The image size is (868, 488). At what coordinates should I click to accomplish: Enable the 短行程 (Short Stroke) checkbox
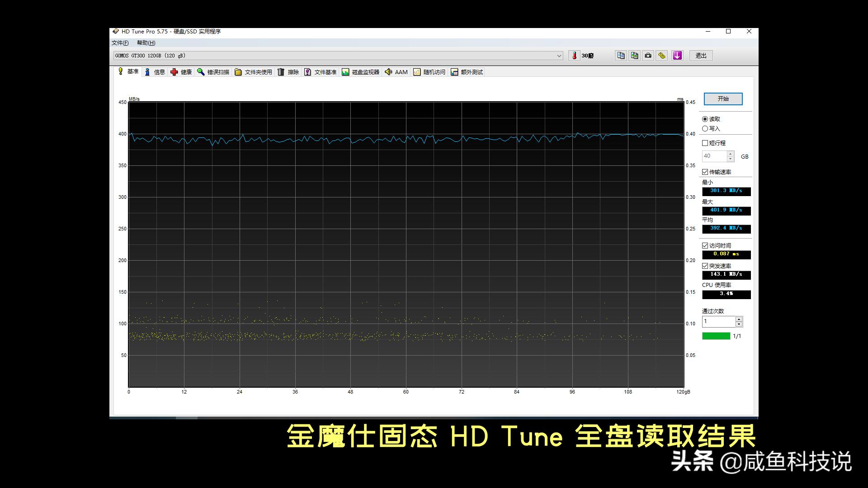[x=705, y=143]
